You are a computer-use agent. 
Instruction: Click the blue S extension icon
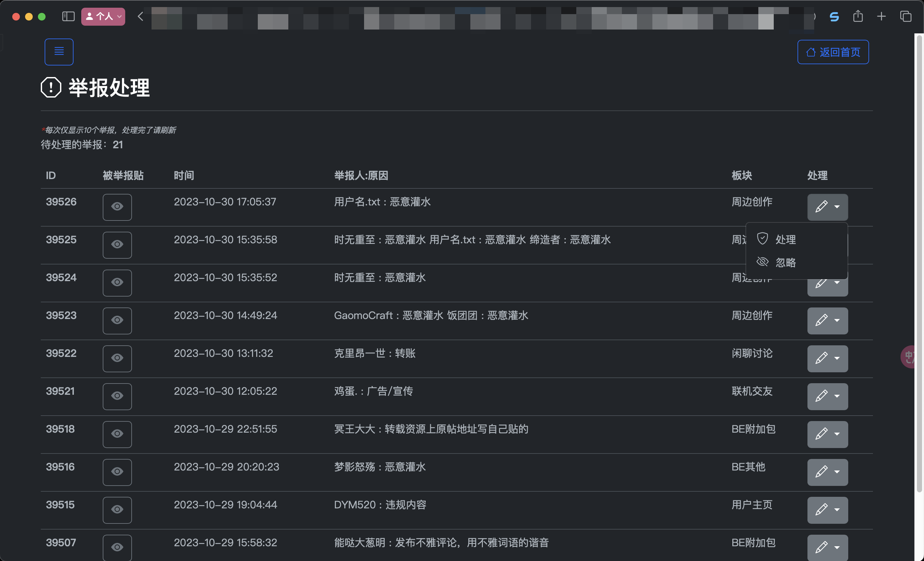point(834,17)
